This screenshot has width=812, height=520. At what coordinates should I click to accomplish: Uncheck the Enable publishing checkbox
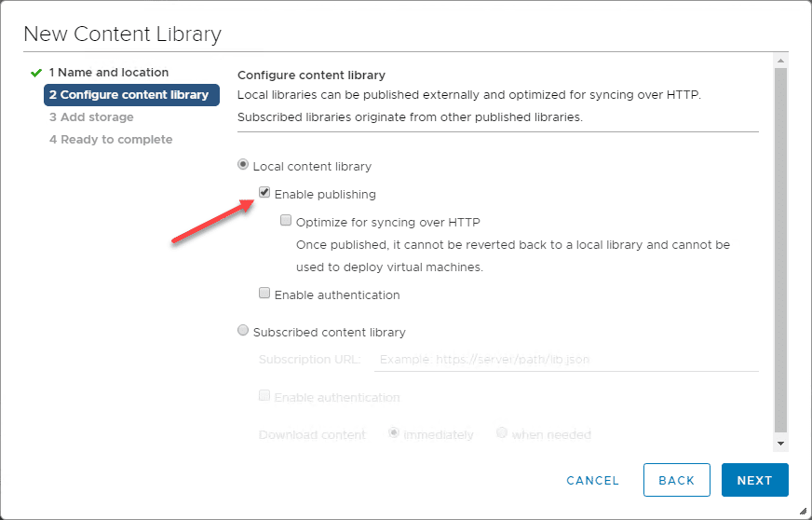point(265,194)
